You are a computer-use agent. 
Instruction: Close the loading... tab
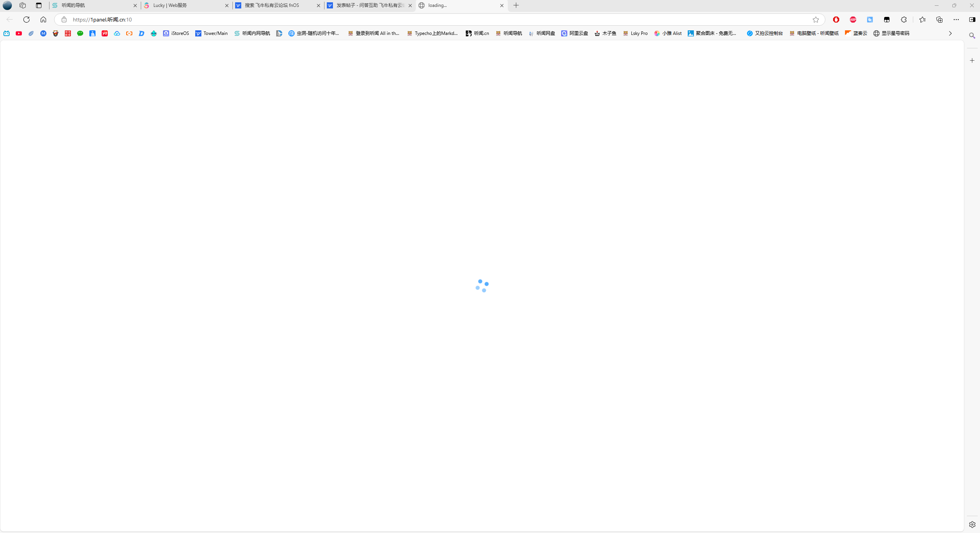tap(502, 5)
